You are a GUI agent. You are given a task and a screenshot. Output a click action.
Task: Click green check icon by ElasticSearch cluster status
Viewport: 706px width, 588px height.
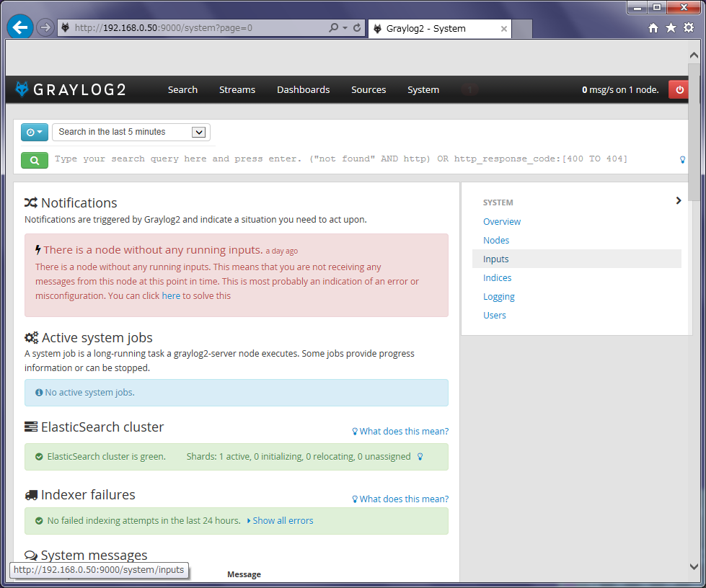click(39, 457)
